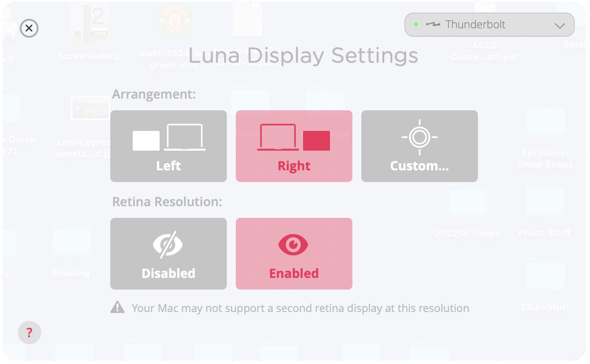This screenshot has width=590, height=364.
Task: Click the Retina display warning message text
Action: [x=300, y=308]
